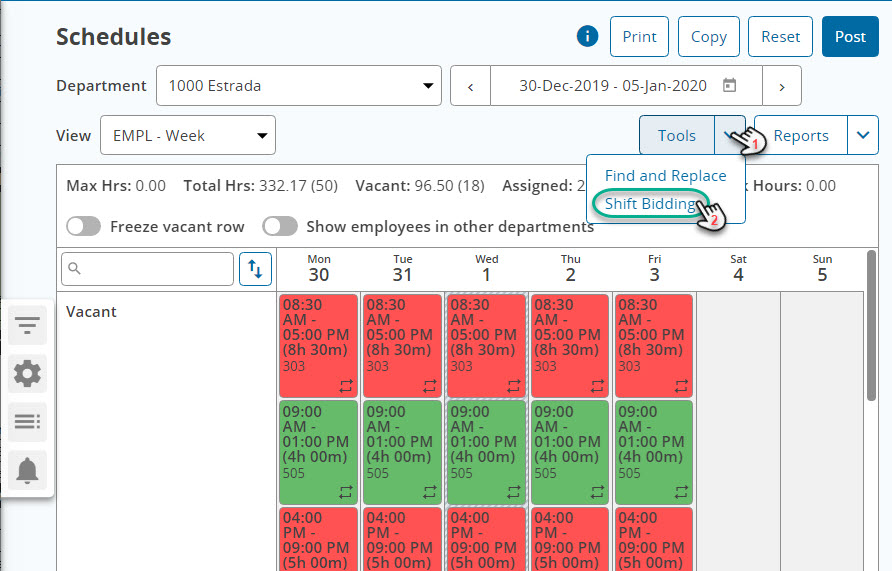This screenshot has width=892, height=571.
Task: Click repeat icon on Thursday 09:00 AM shift
Action: pos(597,492)
